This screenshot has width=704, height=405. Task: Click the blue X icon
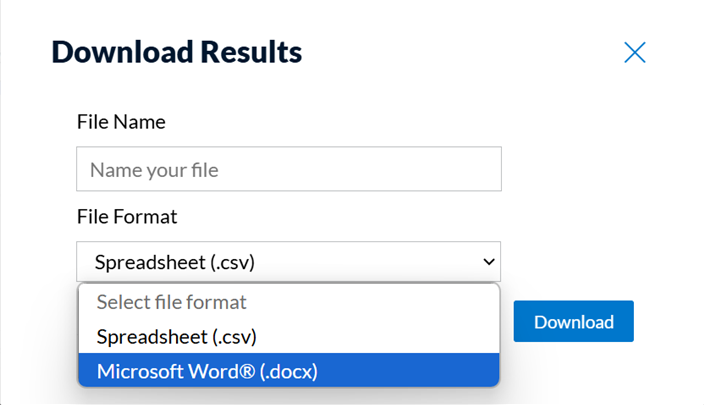[x=634, y=53]
